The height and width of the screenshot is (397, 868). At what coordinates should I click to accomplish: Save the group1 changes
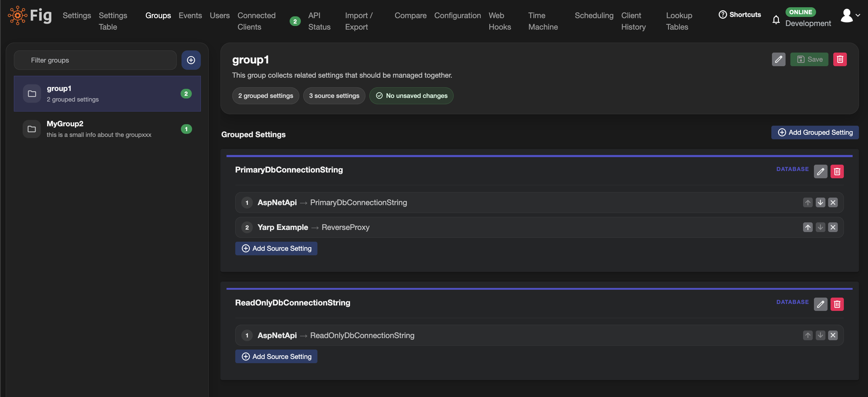click(809, 59)
